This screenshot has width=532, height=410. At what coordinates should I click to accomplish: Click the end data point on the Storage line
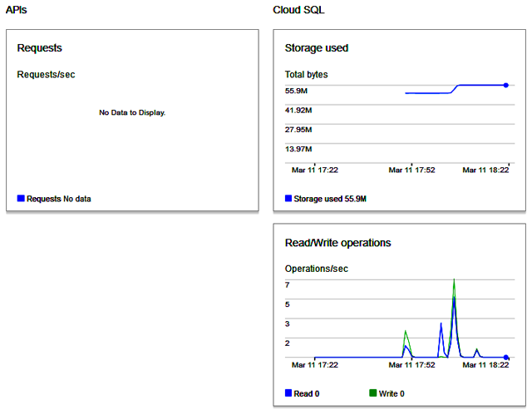[506, 85]
